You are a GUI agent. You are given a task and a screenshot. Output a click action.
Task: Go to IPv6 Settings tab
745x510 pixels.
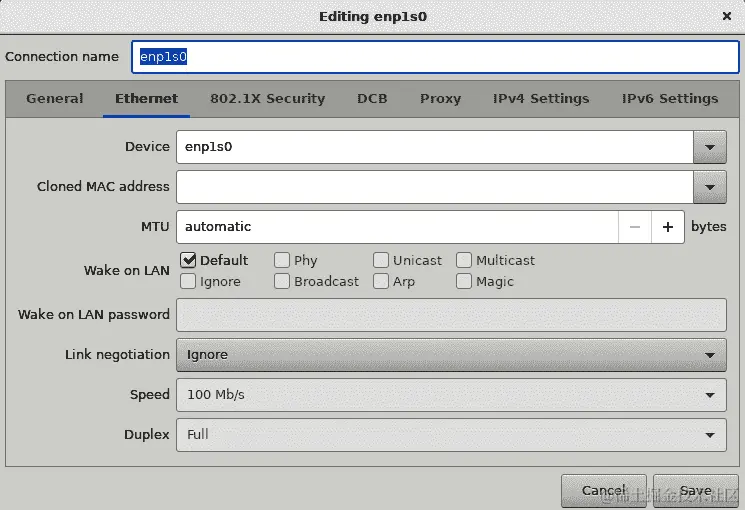point(670,98)
